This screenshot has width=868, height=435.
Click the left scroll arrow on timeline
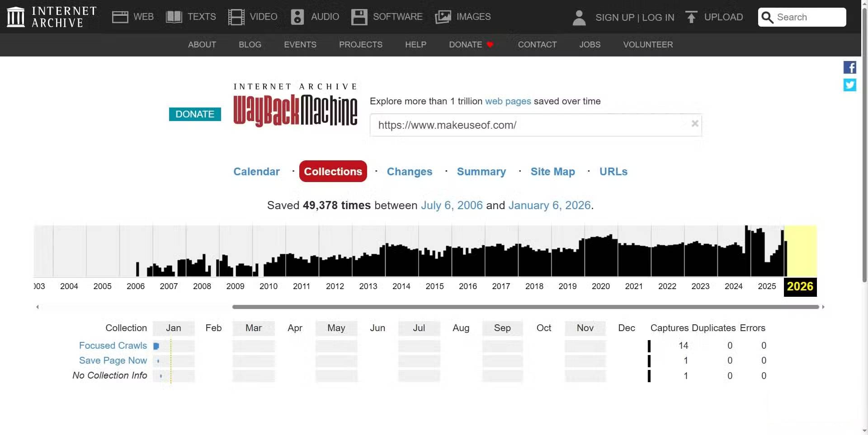tap(38, 306)
